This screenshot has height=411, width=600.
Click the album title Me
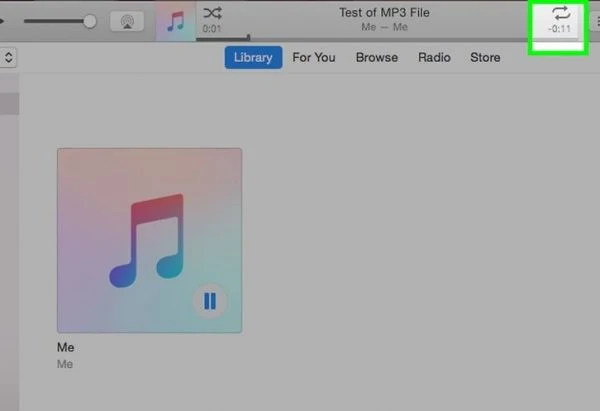(65, 347)
